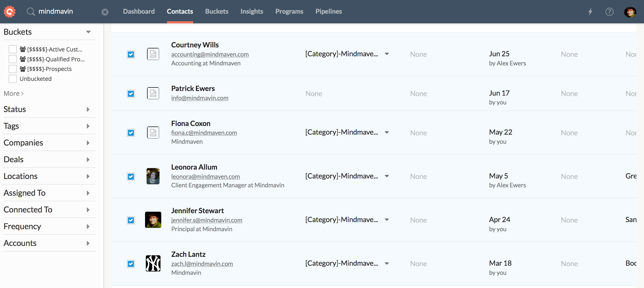Open jennifer.s@mindmavin.com email link
Viewport: 644px width, 288px height.
point(207,220)
